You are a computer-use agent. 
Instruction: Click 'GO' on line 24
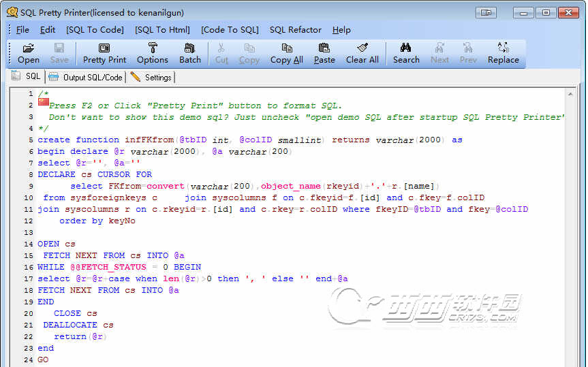pos(43,360)
